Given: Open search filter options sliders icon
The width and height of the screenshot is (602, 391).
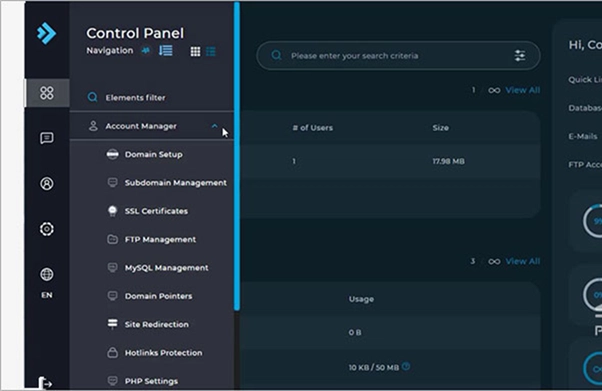Looking at the screenshot, I should tap(520, 56).
